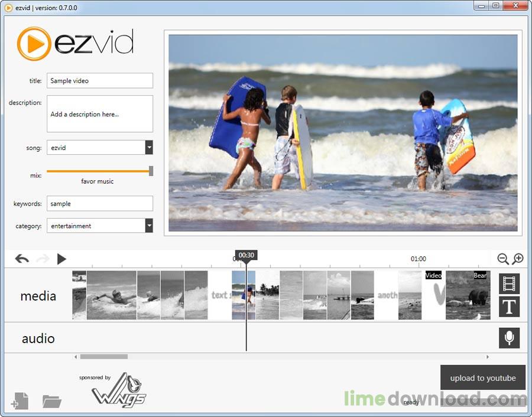Screen dimensions: 532x417
Task: Click the 'favor music' mix label
Action: (x=98, y=181)
